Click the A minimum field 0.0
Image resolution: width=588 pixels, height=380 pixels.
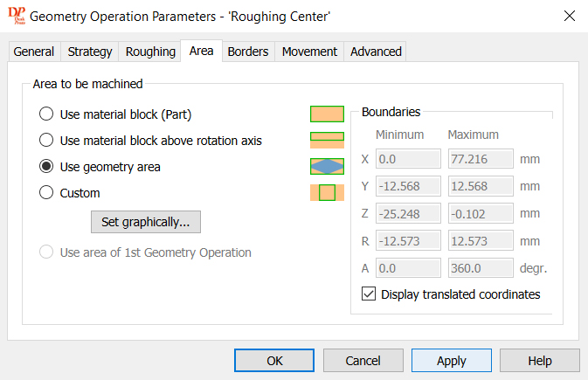(408, 268)
